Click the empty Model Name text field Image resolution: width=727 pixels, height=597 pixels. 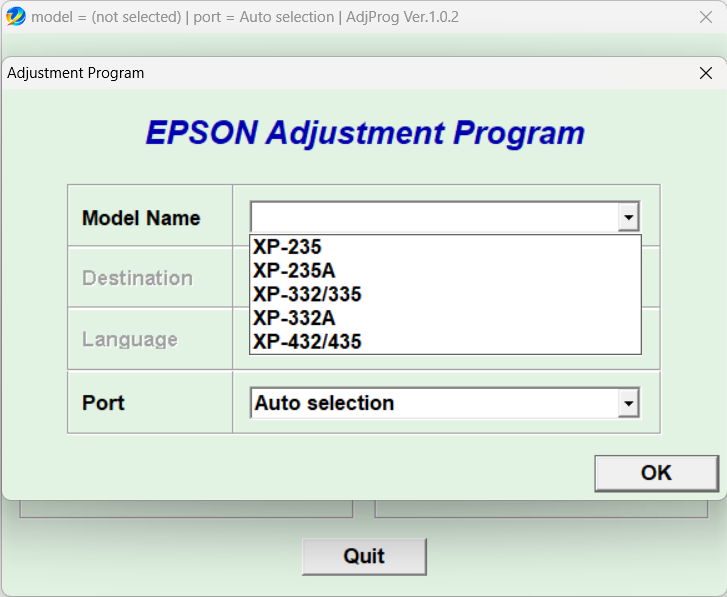434,217
